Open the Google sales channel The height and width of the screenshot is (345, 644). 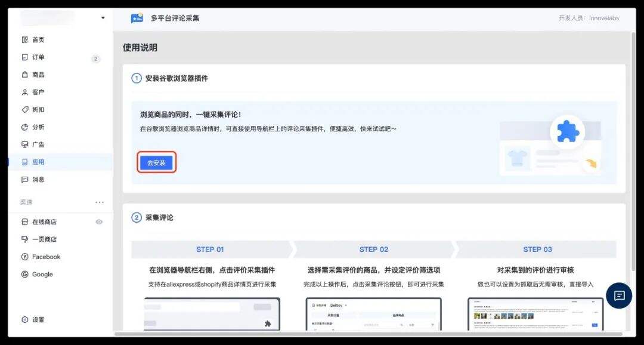pos(24,274)
